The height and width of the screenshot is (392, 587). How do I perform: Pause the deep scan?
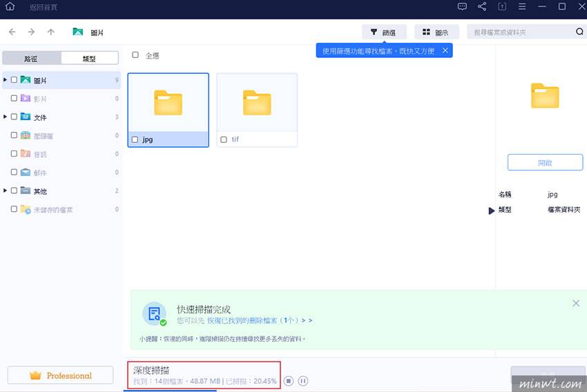(303, 381)
